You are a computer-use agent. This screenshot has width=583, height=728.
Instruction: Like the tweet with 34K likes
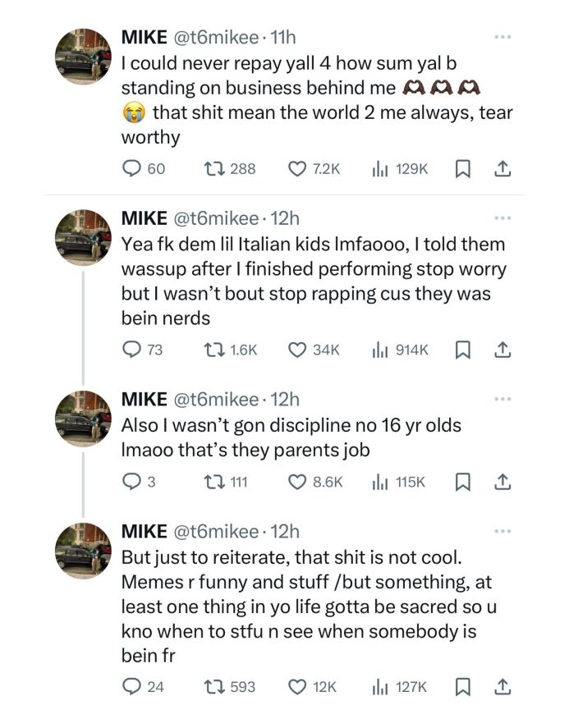(297, 350)
